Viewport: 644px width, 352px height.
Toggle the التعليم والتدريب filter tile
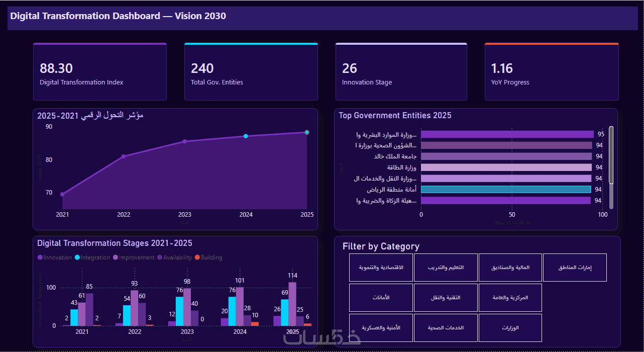click(446, 268)
